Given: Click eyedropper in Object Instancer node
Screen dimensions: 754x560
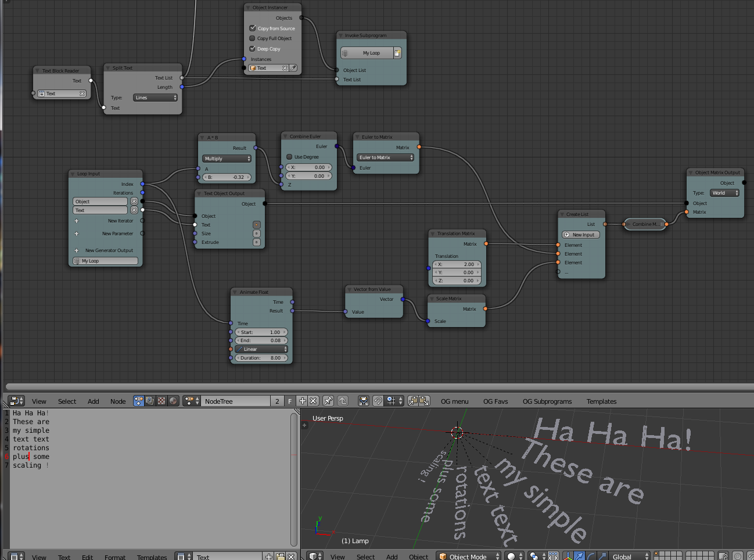Looking at the screenshot, I should click(x=293, y=68).
